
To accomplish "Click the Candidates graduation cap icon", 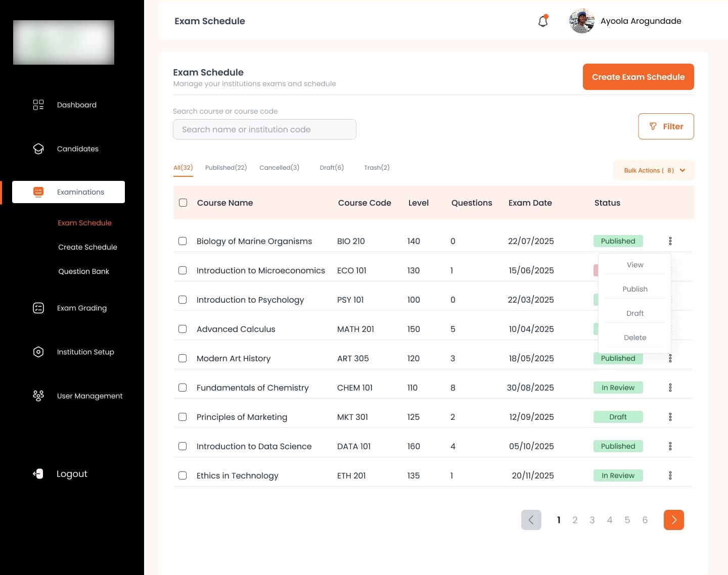I will 38,149.
